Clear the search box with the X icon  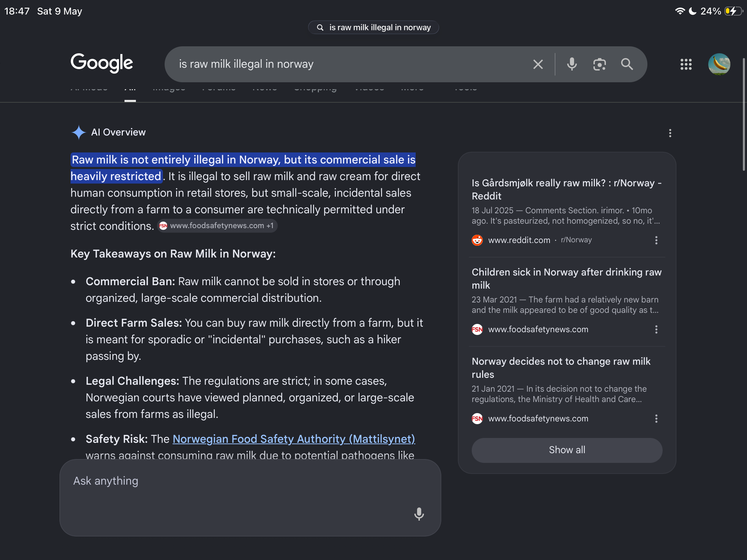point(538,64)
